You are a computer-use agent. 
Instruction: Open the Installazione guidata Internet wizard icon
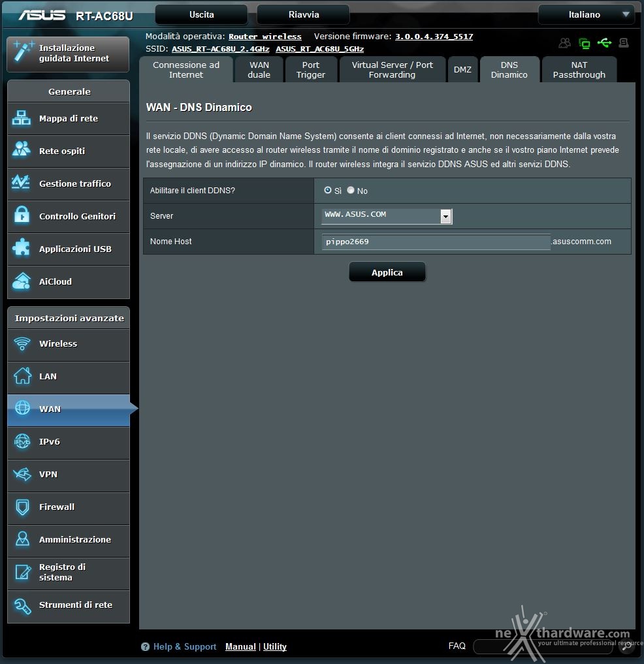coord(23,52)
